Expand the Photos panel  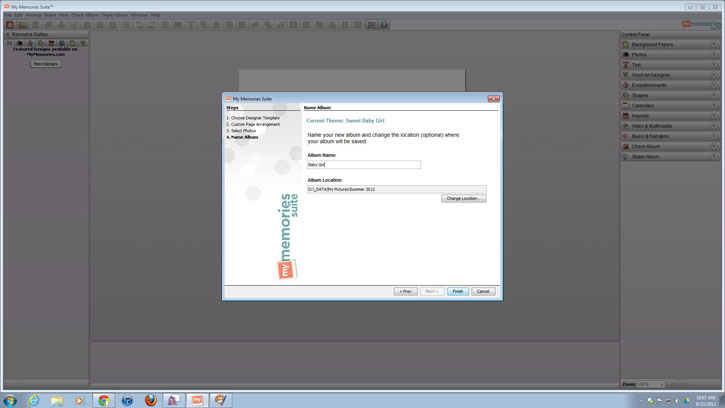click(x=670, y=55)
